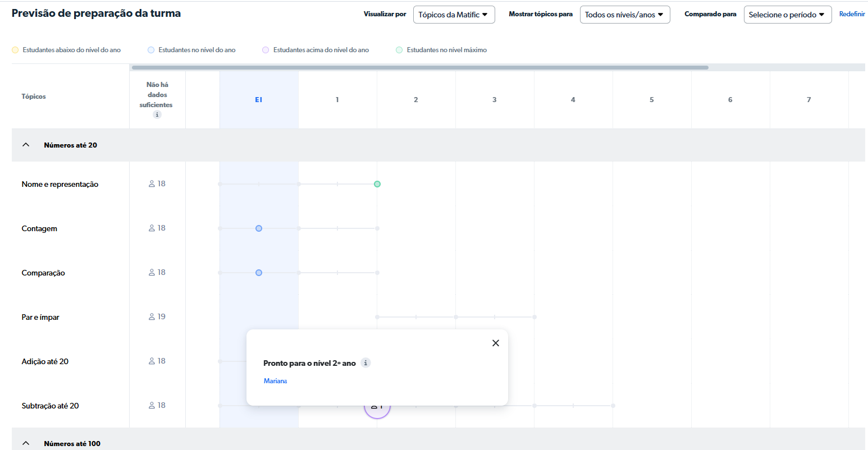Collapse the 'Números até 100' section
This screenshot has height=450, width=868.
[26, 443]
